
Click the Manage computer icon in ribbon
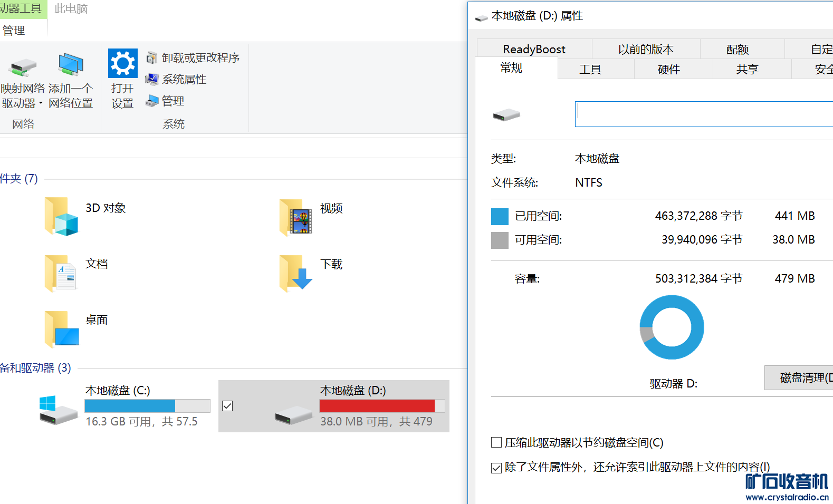tap(151, 101)
